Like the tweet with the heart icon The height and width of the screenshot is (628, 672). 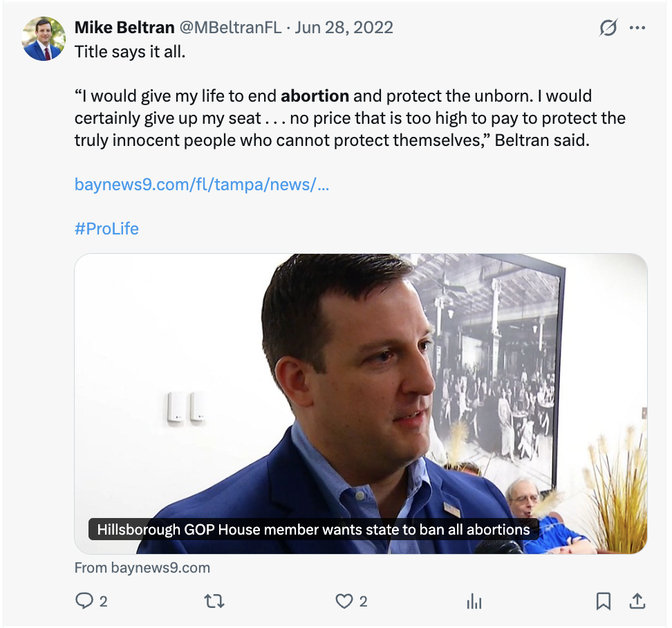344,601
